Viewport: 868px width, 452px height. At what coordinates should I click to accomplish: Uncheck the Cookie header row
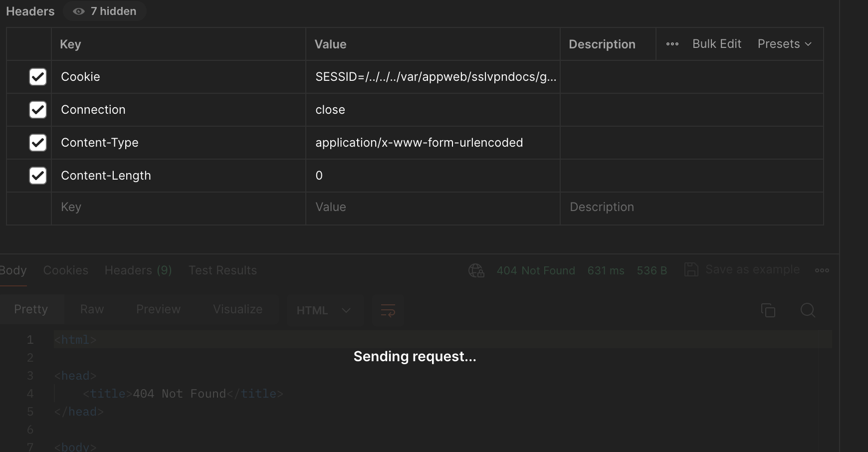click(38, 77)
